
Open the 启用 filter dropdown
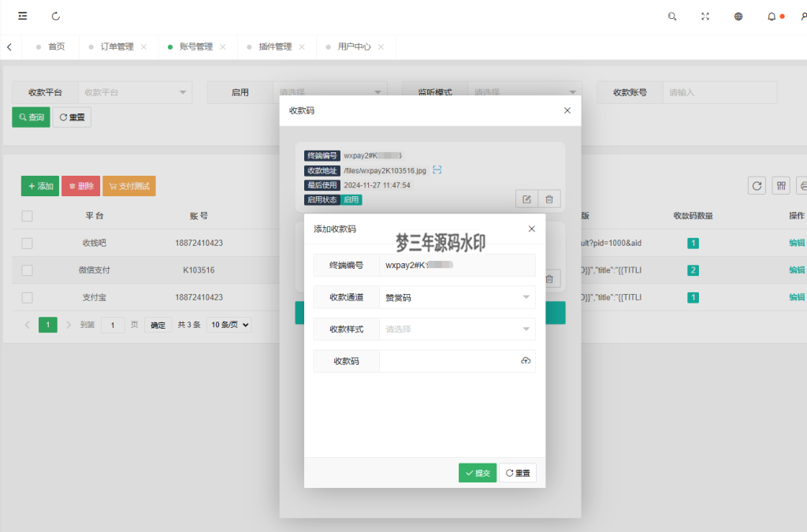329,88
